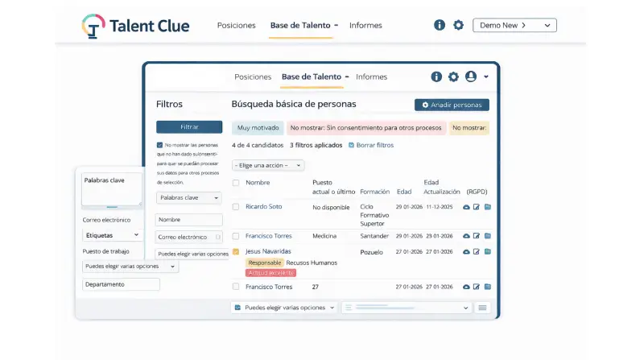Viewport: 644px width, 360px height.
Task: Open the Francisco Torres link in the row with 27
Action: 269,287
